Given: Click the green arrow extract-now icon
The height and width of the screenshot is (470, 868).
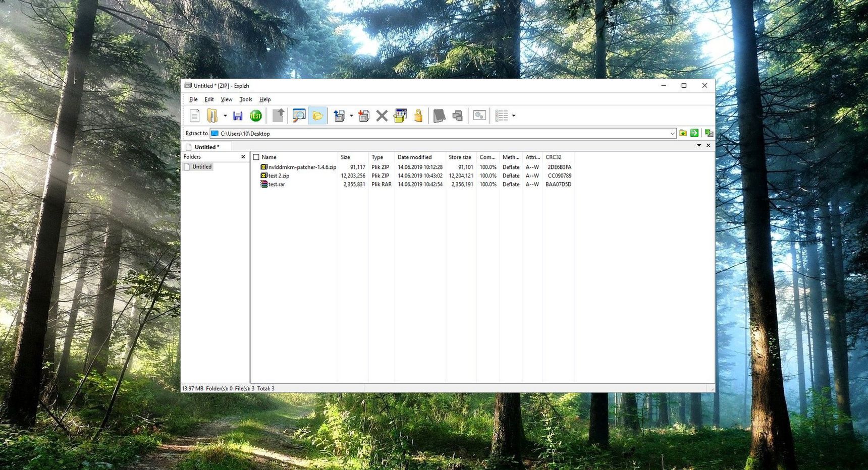Looking at the screenshot, I should click(694, 133).
